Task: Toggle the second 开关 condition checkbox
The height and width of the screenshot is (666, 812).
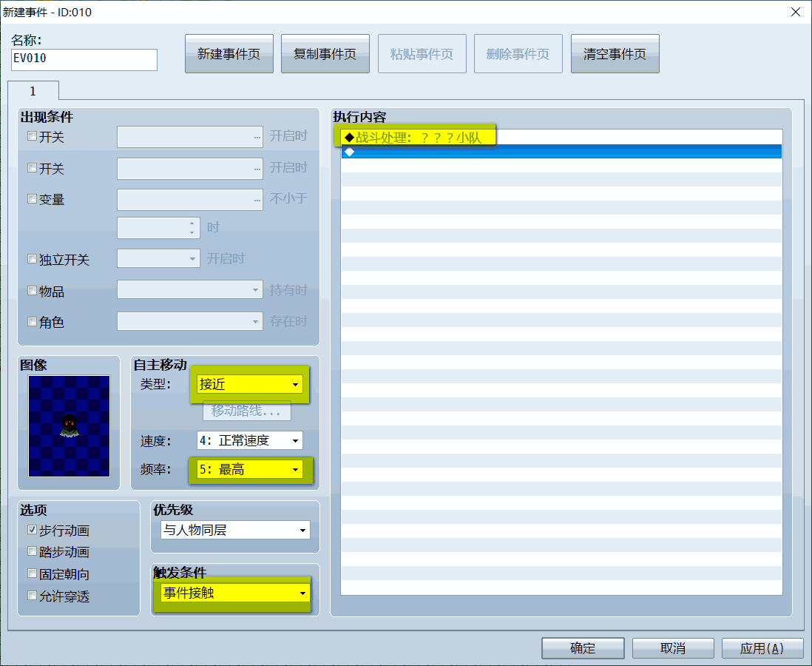Action: (x=32, y=168)
